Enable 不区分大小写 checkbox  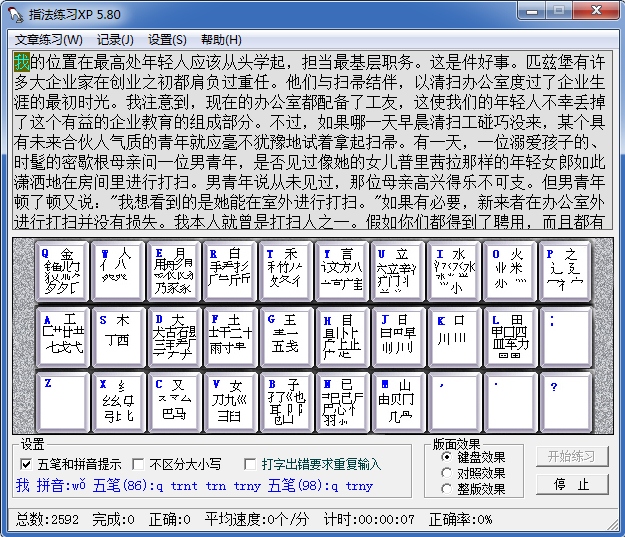coord(138,464)
